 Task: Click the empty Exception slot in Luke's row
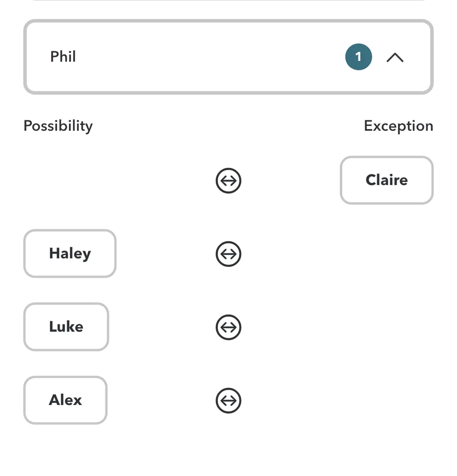pyautogui.click(x=386, y=327)
